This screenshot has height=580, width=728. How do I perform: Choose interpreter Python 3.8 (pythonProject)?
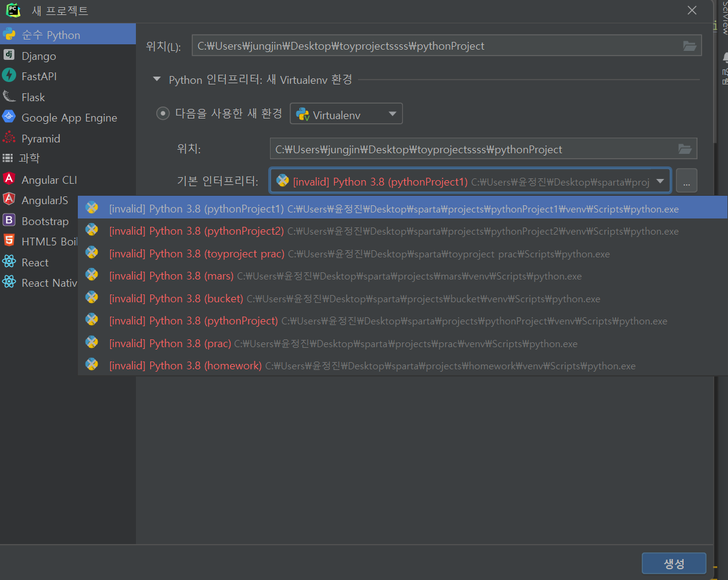[402, 321]
